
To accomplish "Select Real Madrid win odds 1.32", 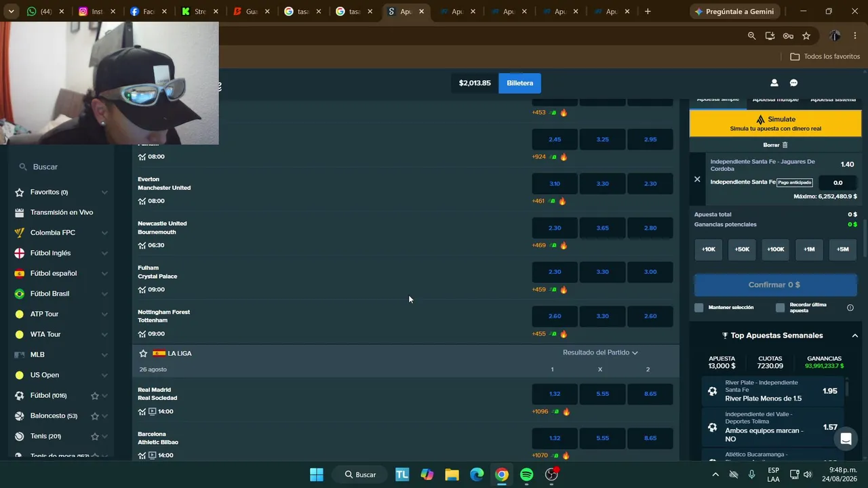I will pos(555,394).
